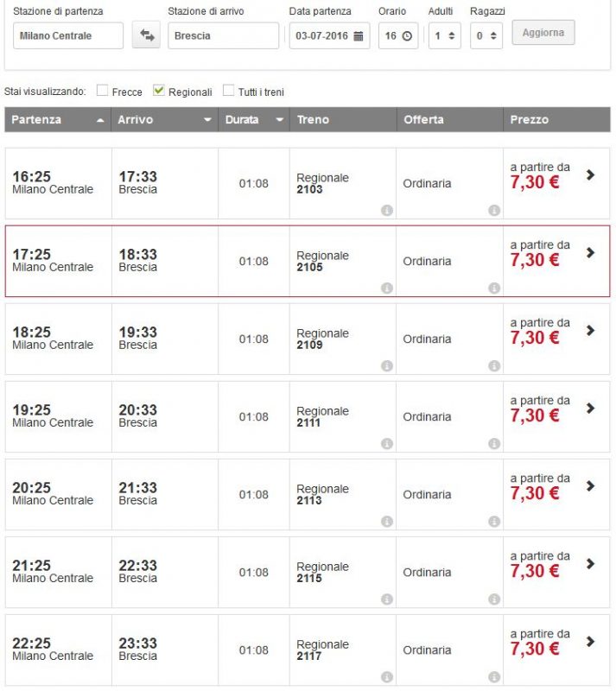Show offer info icon for Regionale 2115
This screenshot has height=691, width=616.
click(494, 599)
